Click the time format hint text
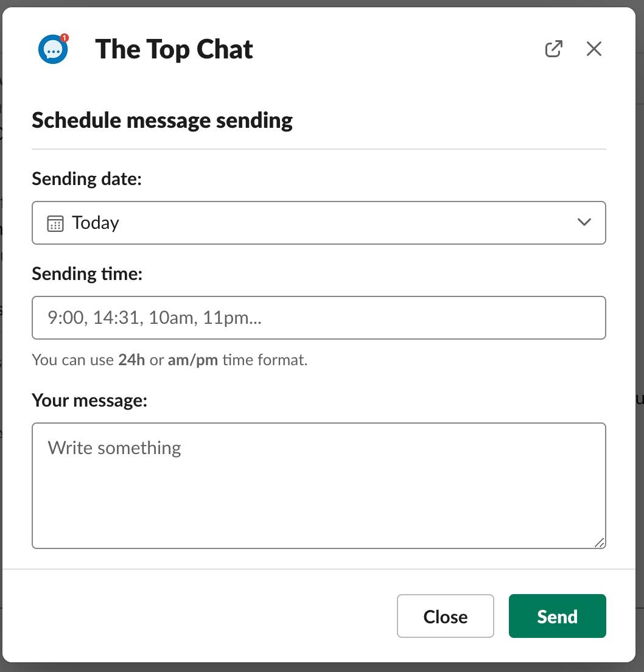644x672 pixels. 170,360
